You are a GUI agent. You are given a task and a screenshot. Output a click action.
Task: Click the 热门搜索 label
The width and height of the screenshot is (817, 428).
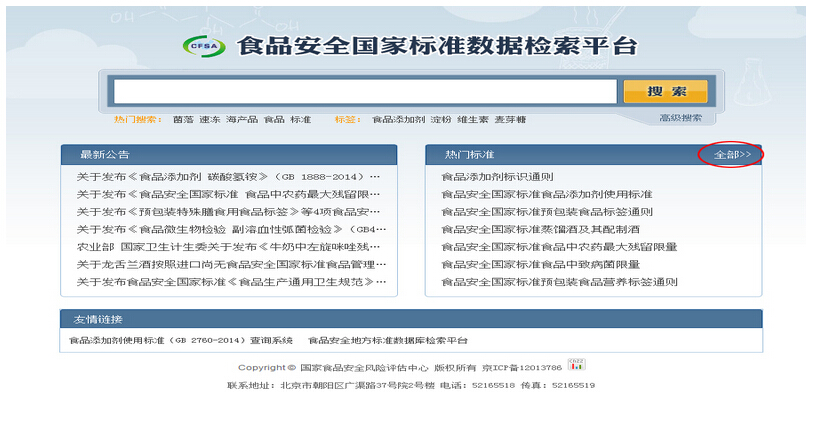click(x=138, y=119)
